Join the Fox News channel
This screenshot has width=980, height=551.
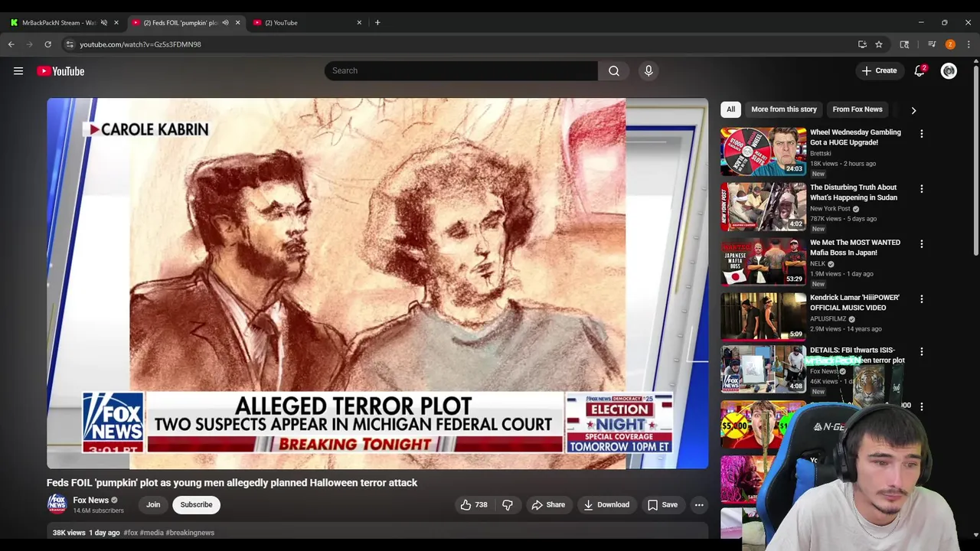click(x=153, y=504)
